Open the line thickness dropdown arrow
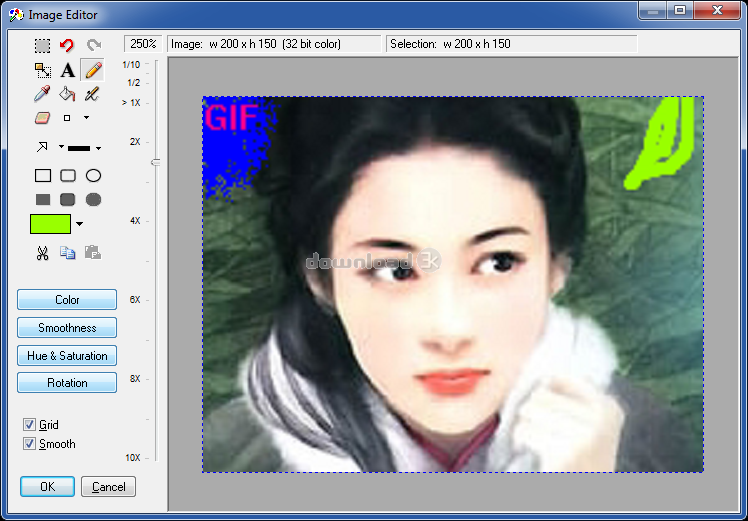748x521 pixels. click(98, 148)
